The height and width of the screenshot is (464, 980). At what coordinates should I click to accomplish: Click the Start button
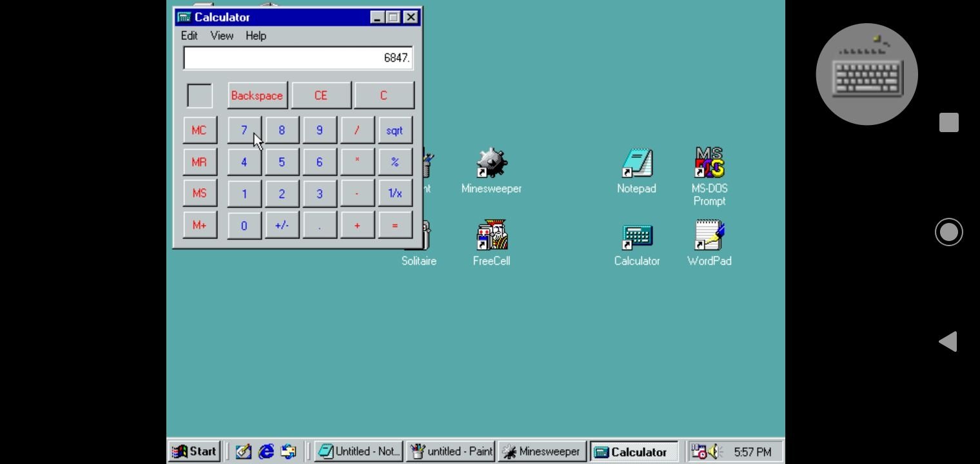[x=195, y=451]
